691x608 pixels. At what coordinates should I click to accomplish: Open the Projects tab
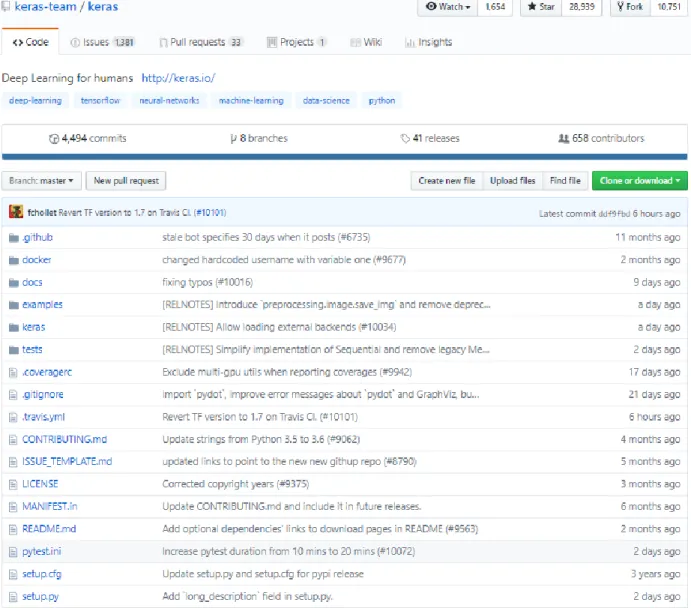point(296,42)
